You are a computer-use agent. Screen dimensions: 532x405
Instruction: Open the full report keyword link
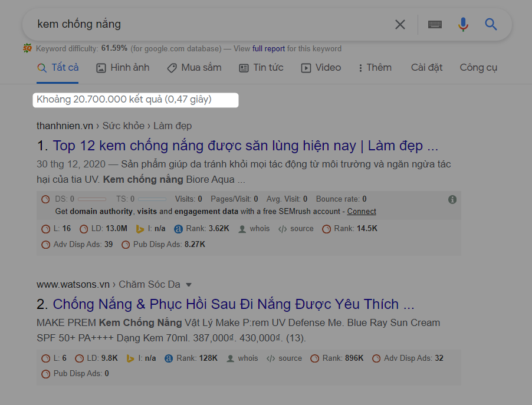268,48
